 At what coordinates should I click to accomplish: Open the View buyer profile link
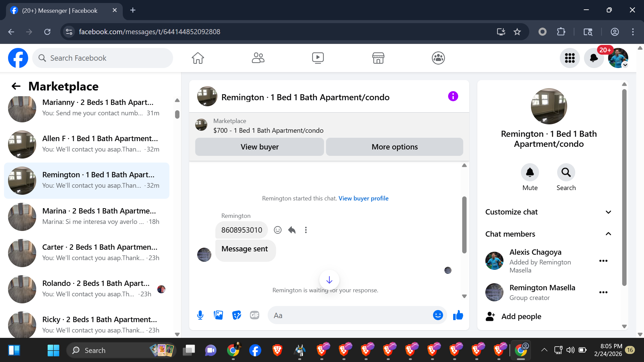pyautogui.click(x=363, y=198)
